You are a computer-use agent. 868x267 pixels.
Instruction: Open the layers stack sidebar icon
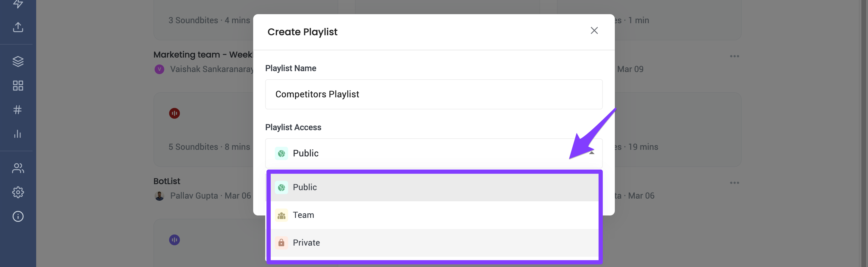point(18,61)
